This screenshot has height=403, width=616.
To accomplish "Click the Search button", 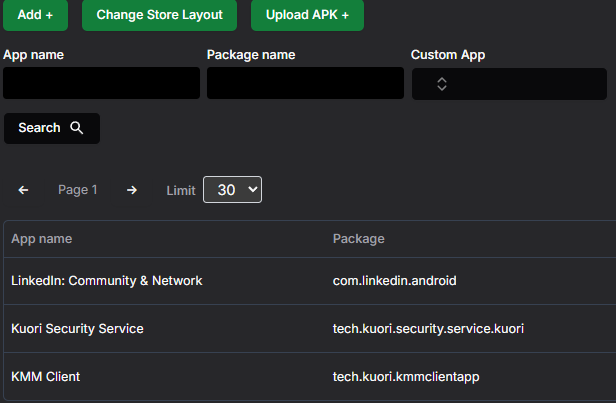I will (52, 128).
